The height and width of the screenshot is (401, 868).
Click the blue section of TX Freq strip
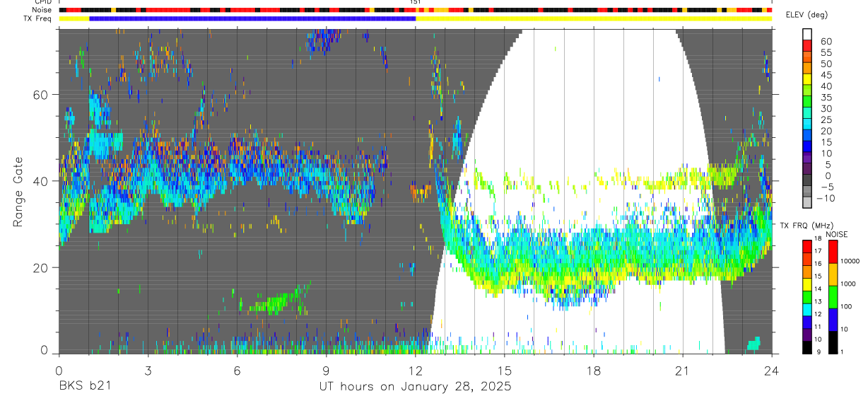252,18
